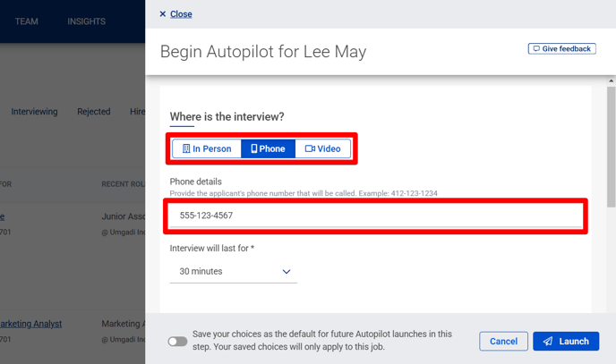Click the Cancel button
Image resolution: width=616 pixels, height=364 pixels.
click(503, 342)
